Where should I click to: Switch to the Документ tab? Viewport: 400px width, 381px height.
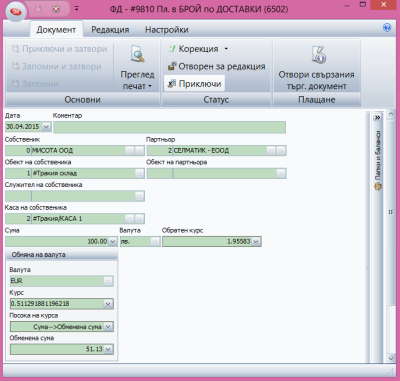tap(56, 30)
